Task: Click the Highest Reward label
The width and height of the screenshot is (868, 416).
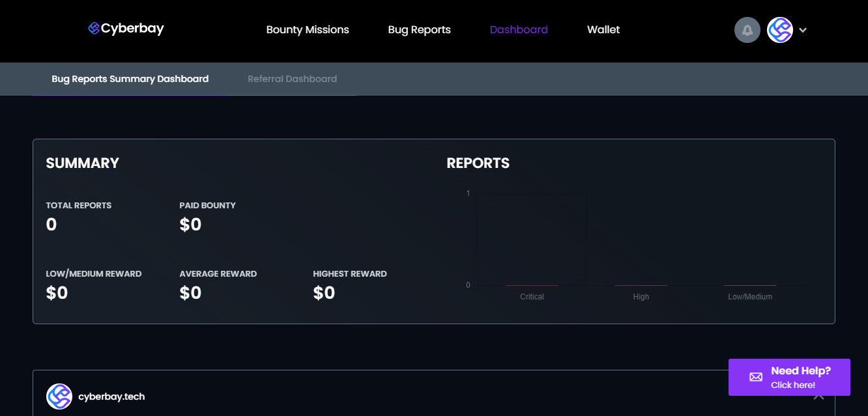Action: (x=350, y=274)
